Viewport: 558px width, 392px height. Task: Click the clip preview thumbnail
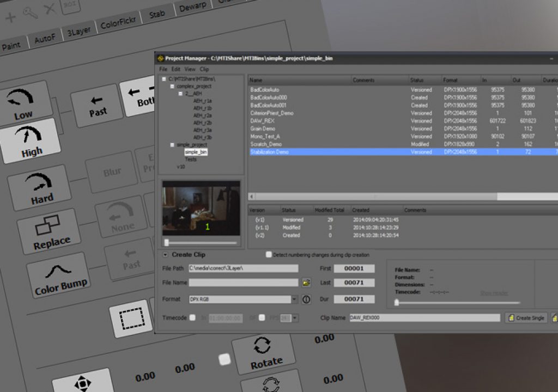tap(201, 208)
